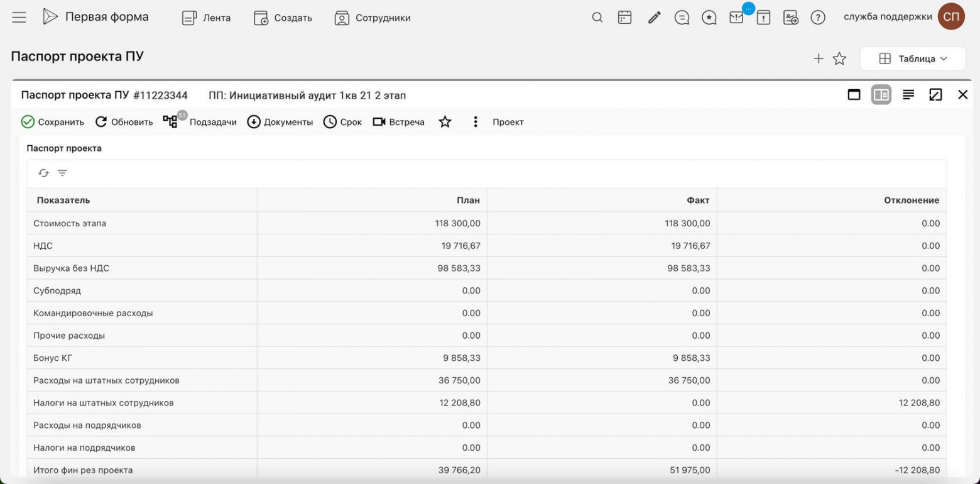Select the text lines layout icon
The width and height of the screenshot is (980, 484).
[x=908, y=95]
